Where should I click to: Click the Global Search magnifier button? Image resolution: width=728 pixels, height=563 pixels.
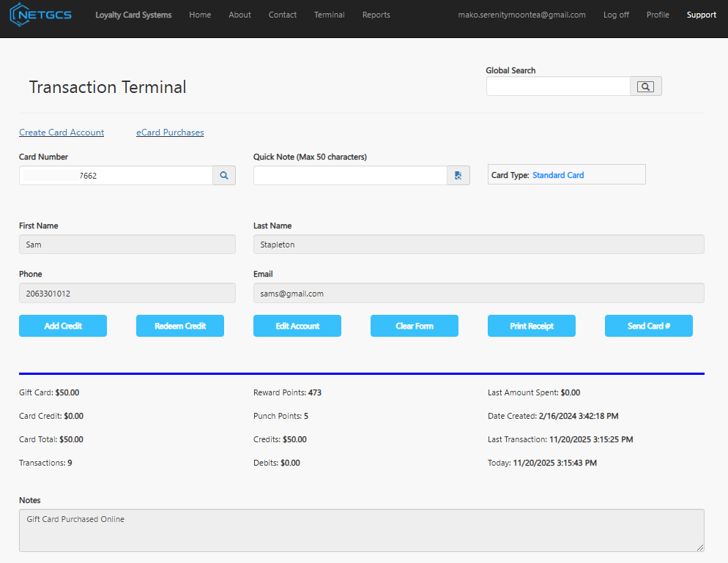click(x=645, y=86)
